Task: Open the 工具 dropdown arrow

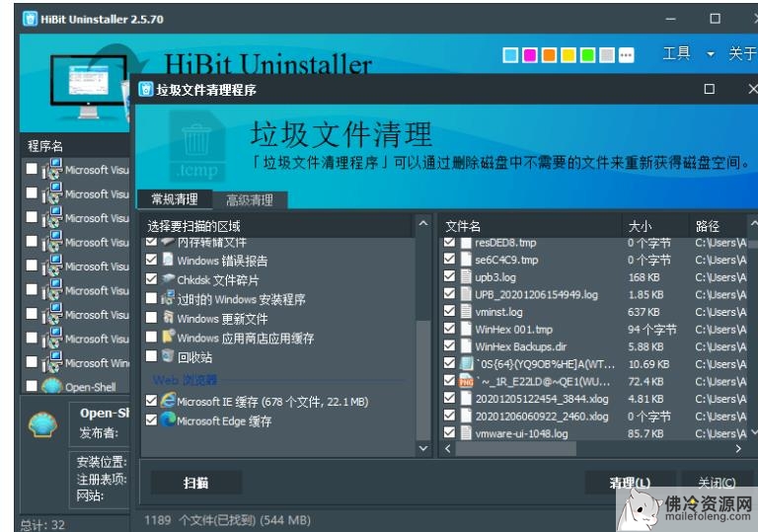Action: pyautogui.click(x=710, y=54)
